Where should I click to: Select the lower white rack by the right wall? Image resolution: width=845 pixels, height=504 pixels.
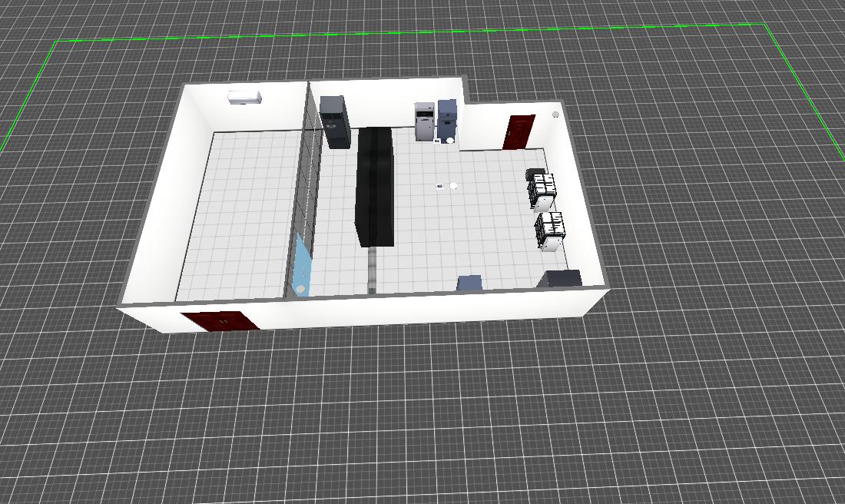[x=551, y=231]
